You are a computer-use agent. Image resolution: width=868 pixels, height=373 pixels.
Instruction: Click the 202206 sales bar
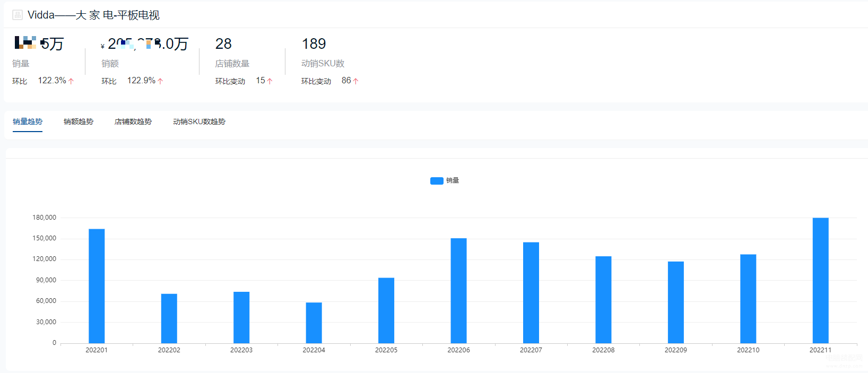pyautogui.click(x=458, y=291)
